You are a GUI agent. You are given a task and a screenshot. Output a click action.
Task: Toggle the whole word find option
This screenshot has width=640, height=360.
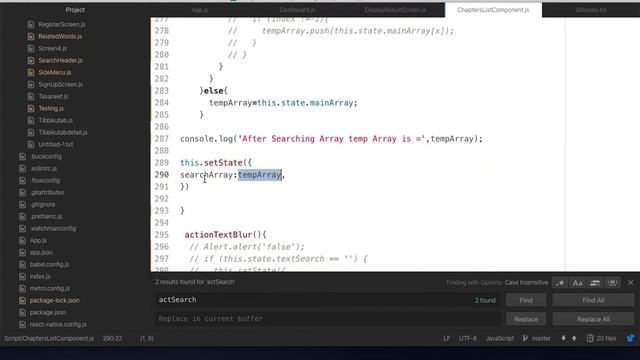612,283
